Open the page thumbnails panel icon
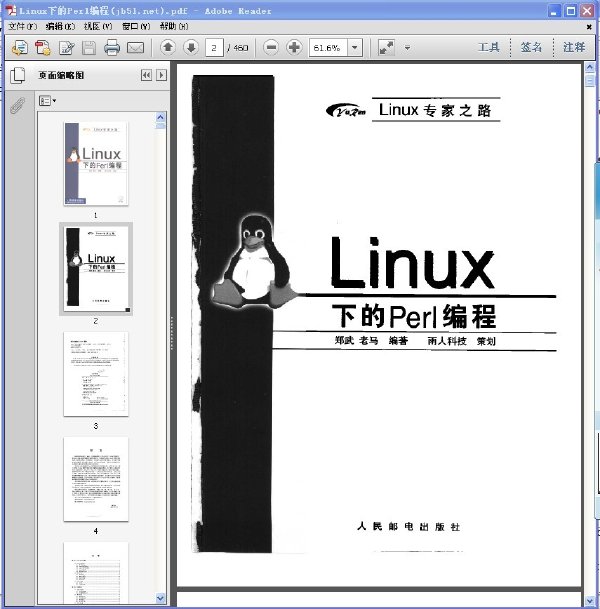Image resolution: width=600 pixels, height=609 pixels. 17,75
